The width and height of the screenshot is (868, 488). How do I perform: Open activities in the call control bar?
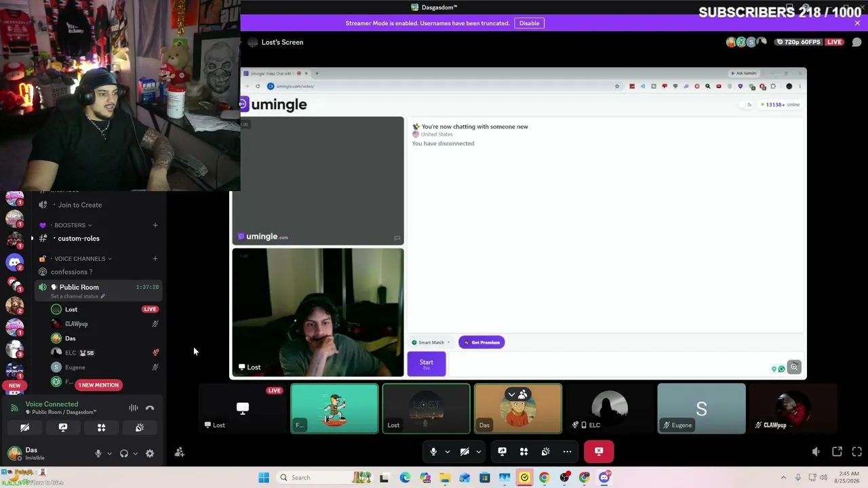click(524, 451)
